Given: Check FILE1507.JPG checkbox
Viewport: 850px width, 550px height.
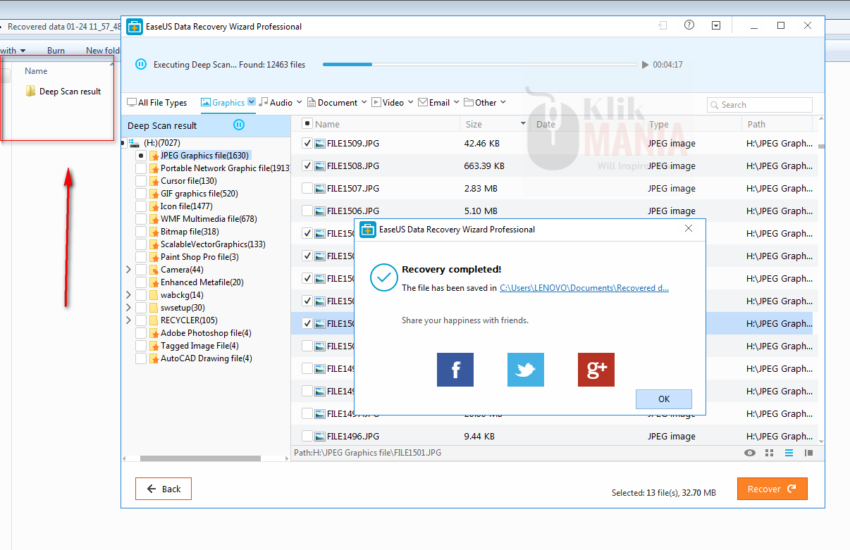Looking at the screenshot, I should coord(307,189).
